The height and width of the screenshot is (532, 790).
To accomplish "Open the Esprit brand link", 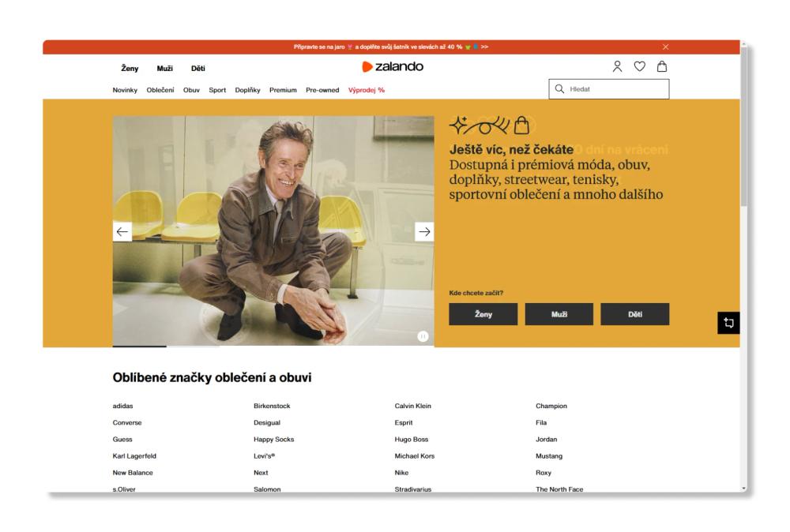I will [404, 423].
